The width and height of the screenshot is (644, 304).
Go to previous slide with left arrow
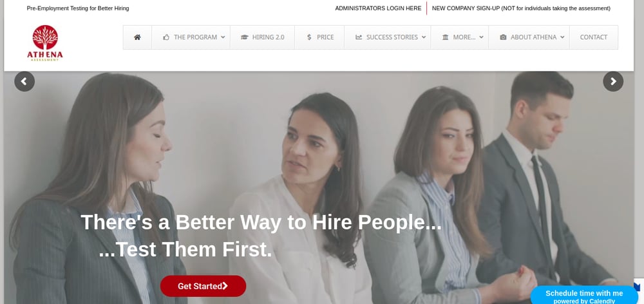(x=24, y=81)
